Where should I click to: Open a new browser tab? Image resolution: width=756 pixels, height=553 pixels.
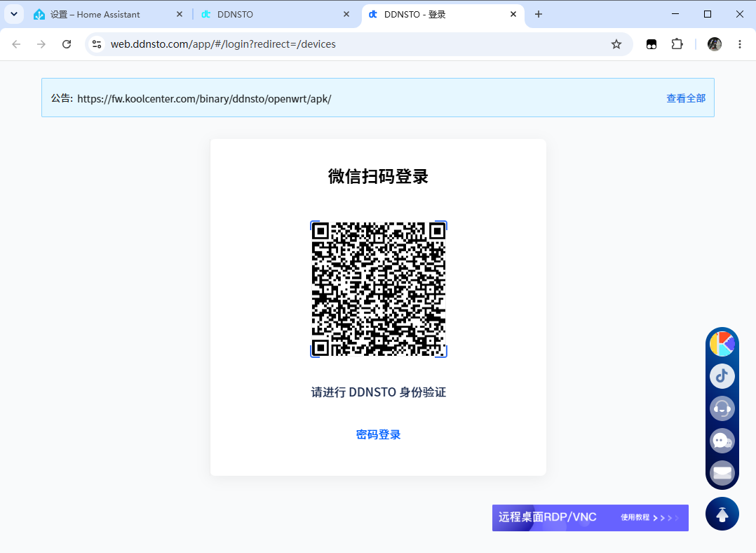[539, 15]
